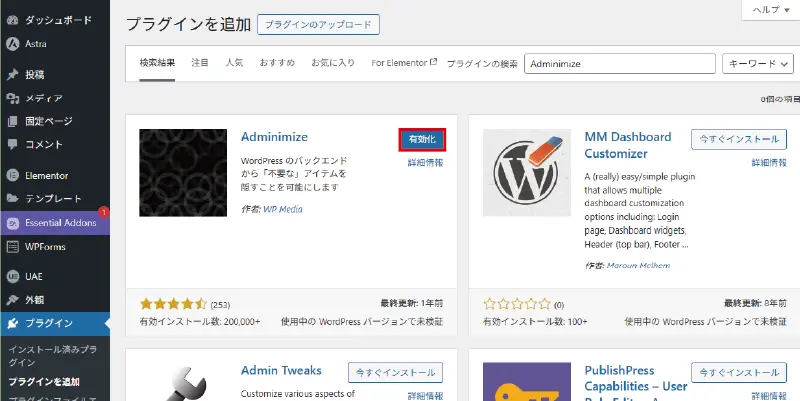The width and height of the screenshot is (800, 401).
Task: Open 詳細情報 link for MM Dashboard Customizer
Action: (x=769, y=163)
